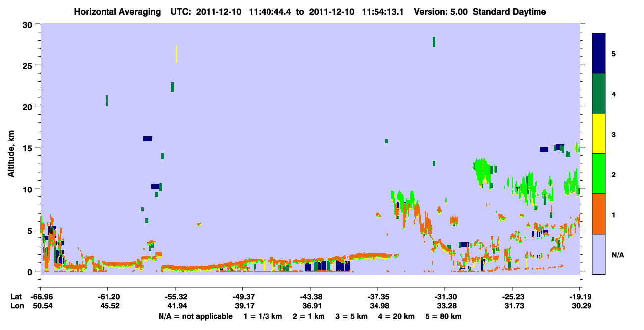Click latitude value -49.37

(x=242, y=297)
